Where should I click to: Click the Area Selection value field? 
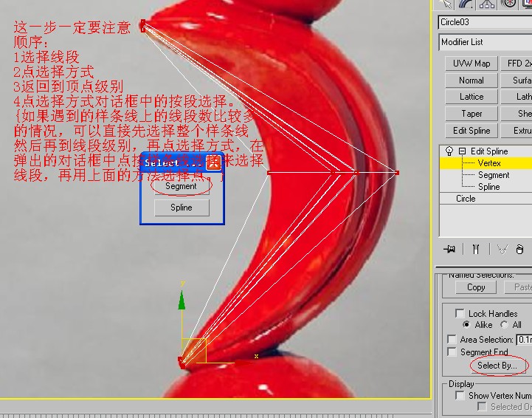[x=524, y=340]
